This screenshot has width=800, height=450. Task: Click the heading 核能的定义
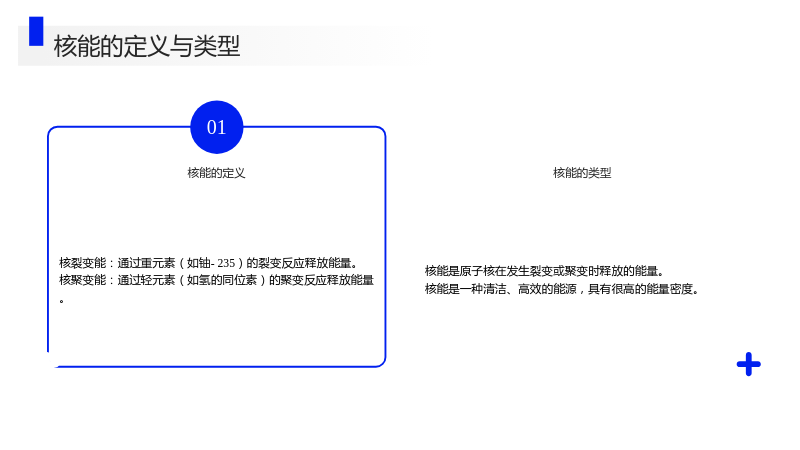pos(216,173)
